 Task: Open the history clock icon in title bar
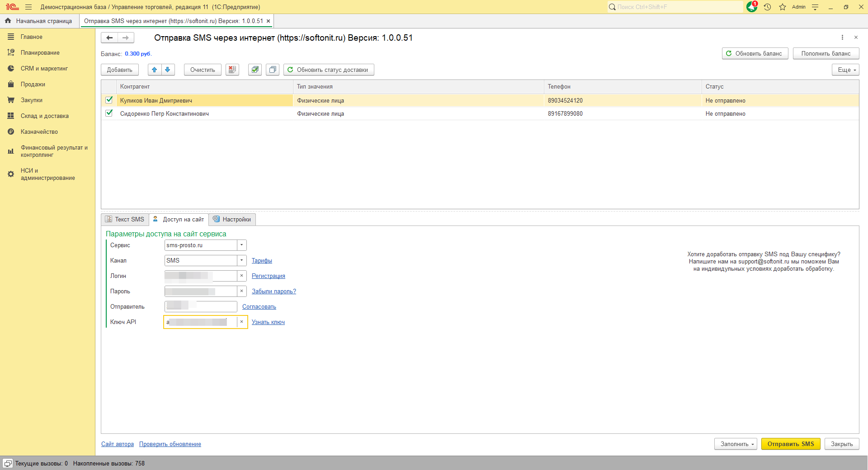click(x=767, y=7)
